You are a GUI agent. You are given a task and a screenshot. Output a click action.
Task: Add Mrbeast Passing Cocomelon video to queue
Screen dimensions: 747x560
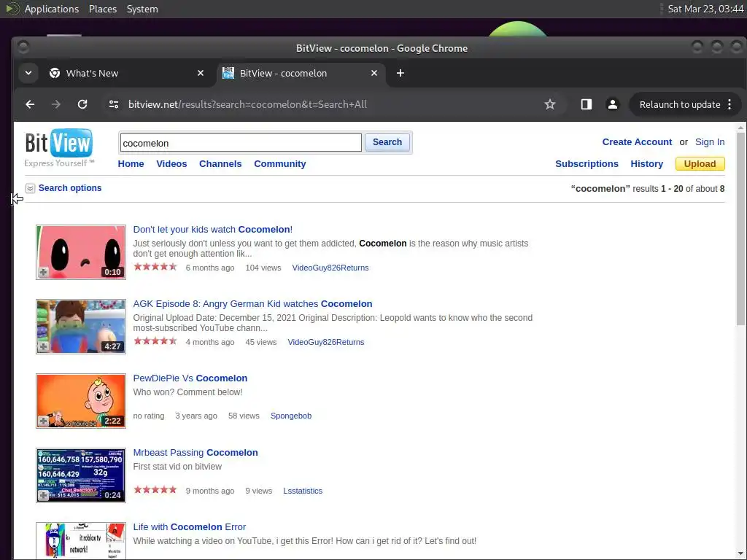click(43, 495)
